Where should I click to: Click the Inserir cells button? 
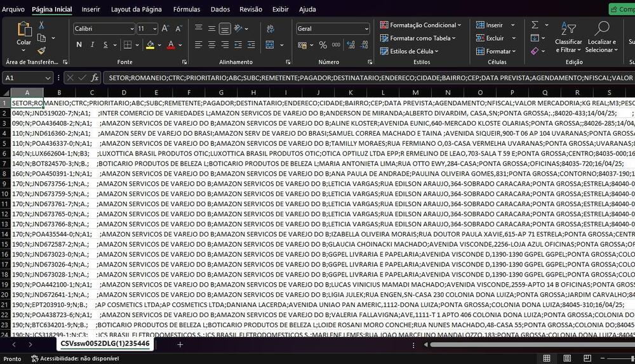click(489, 25)
